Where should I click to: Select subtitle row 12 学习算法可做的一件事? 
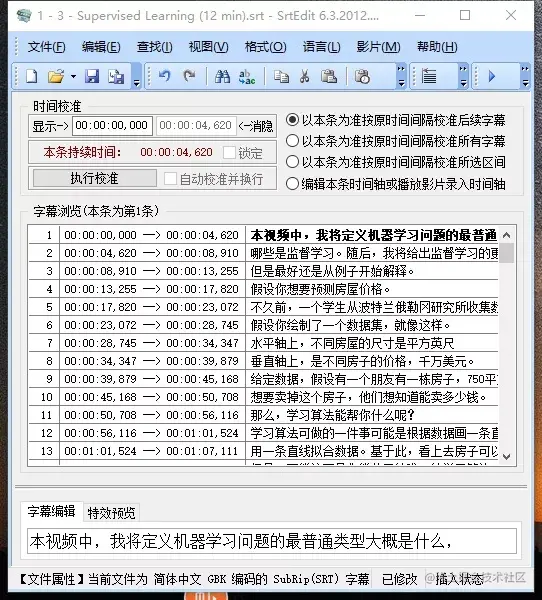[263, 433]
